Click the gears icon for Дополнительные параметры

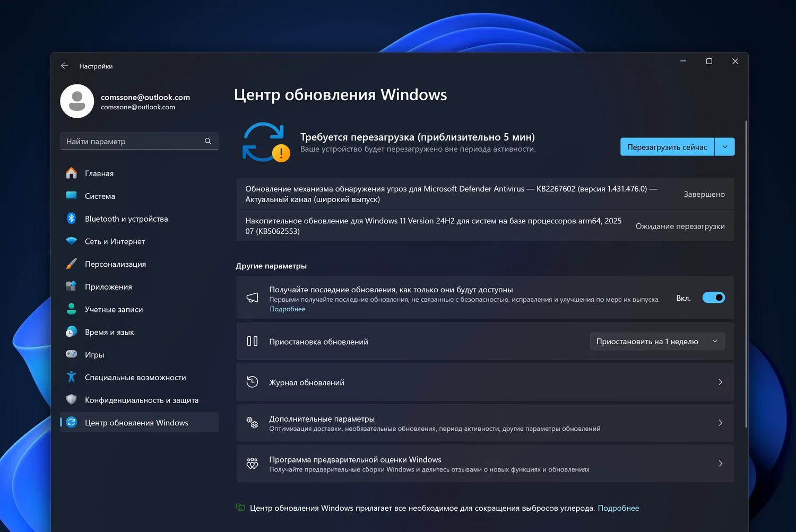(x=253, y=423)
